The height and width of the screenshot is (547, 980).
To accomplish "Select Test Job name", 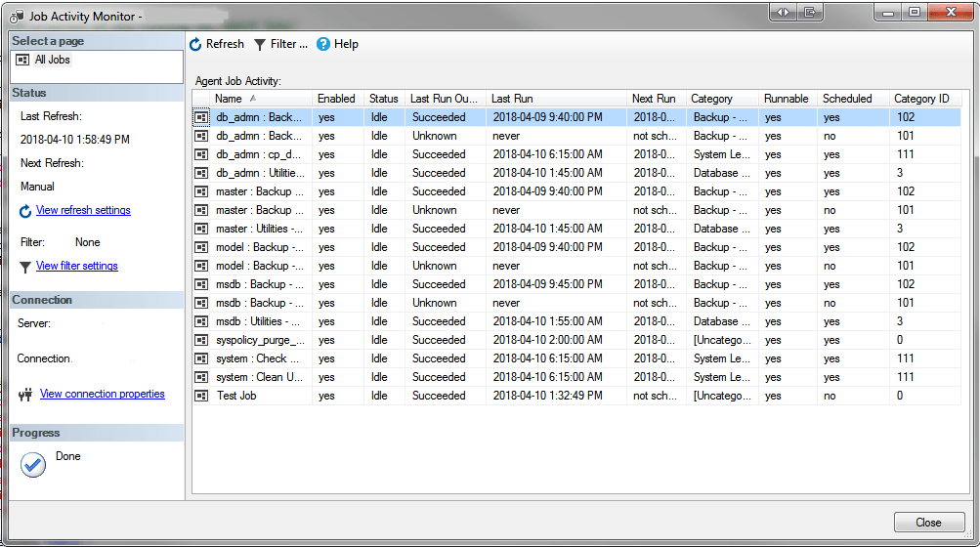I will (236, 396).
